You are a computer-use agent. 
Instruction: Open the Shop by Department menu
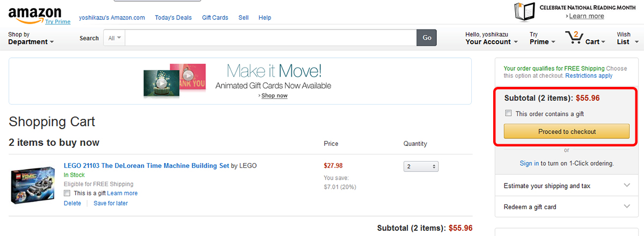pos(31,38)
